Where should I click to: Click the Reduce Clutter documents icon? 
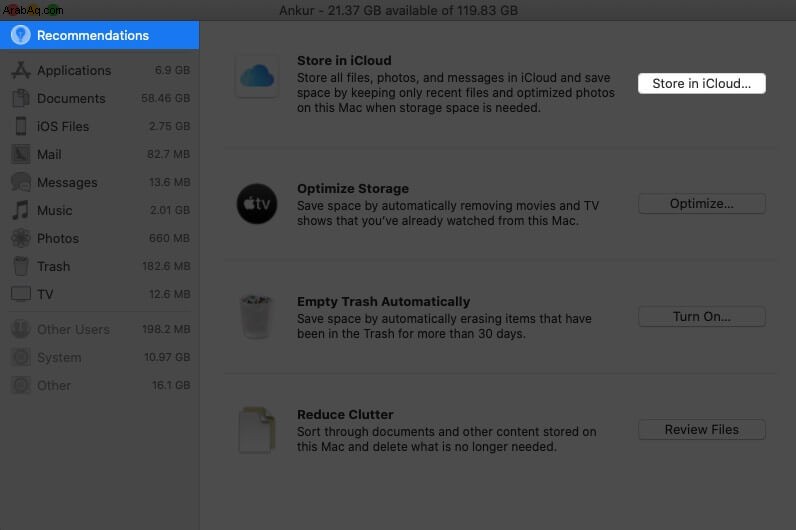coord(257,430)
